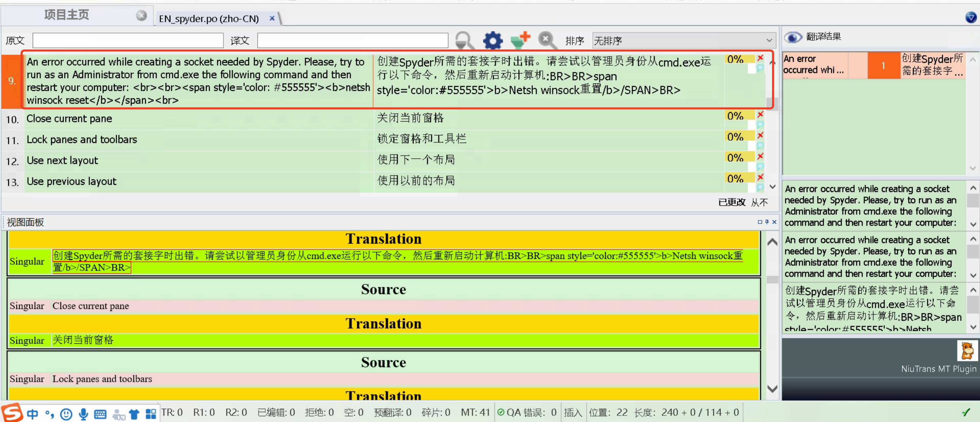This screenshot has width=980, height=422.
Task: Click the green checkmark in the status bar
Action: [x=966, y=412]
